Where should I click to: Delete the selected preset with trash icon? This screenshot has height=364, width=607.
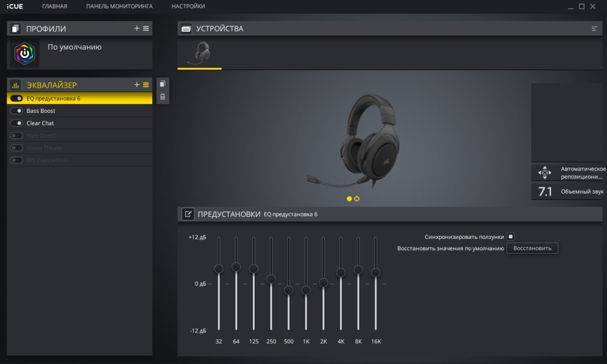coord(163,97)
